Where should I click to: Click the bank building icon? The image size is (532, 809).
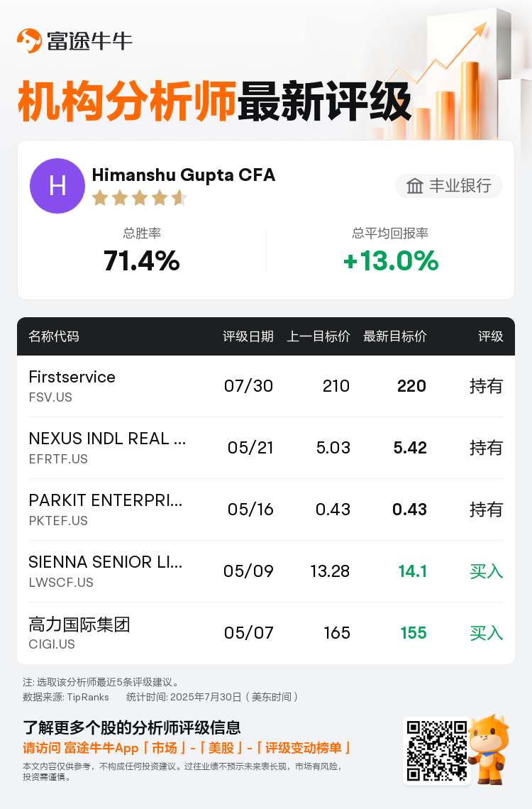414,186
